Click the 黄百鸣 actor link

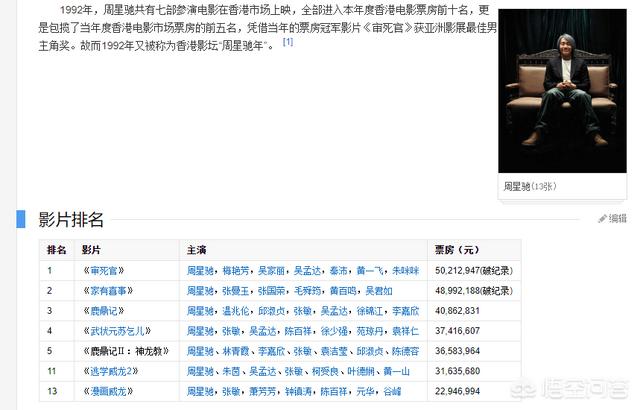[x=343, y=291]
